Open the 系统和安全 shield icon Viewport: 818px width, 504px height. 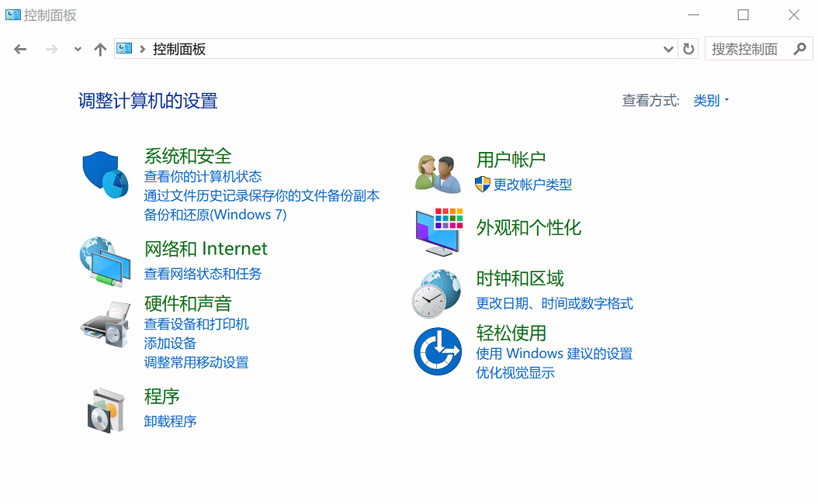point(105,175)
